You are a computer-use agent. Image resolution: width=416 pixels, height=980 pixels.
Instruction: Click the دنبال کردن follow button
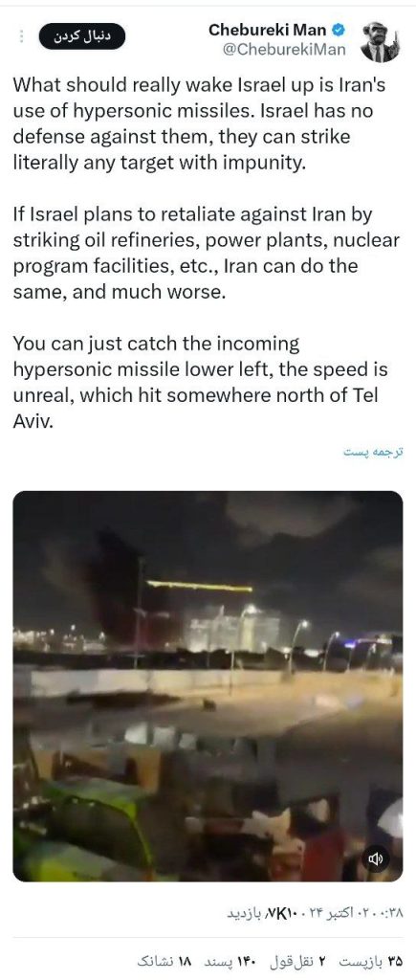[x=82, y=36]
